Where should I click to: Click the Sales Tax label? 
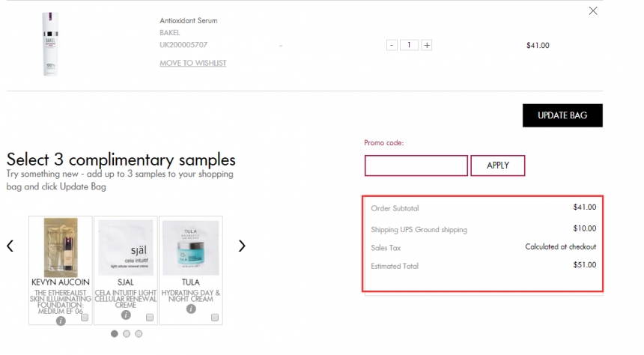pyautogui.click(x=386, y=248)
